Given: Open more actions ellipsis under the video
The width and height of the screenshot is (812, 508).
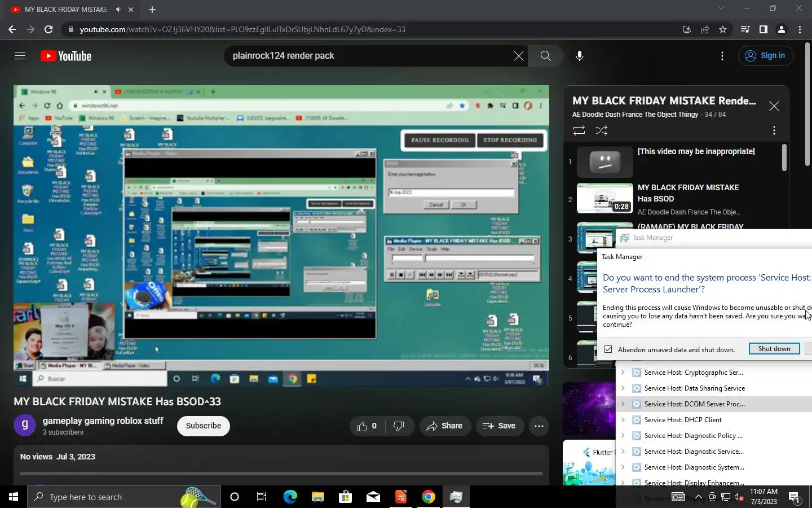Looking at the screenshot, I should point(539,426).
